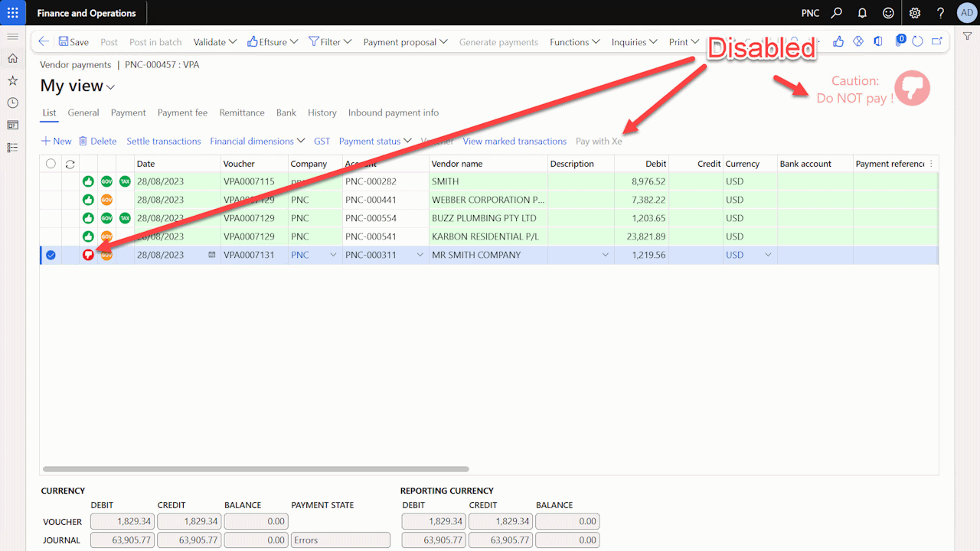
Task: Click the PNC company selector in header
Action: pos(810,13)
